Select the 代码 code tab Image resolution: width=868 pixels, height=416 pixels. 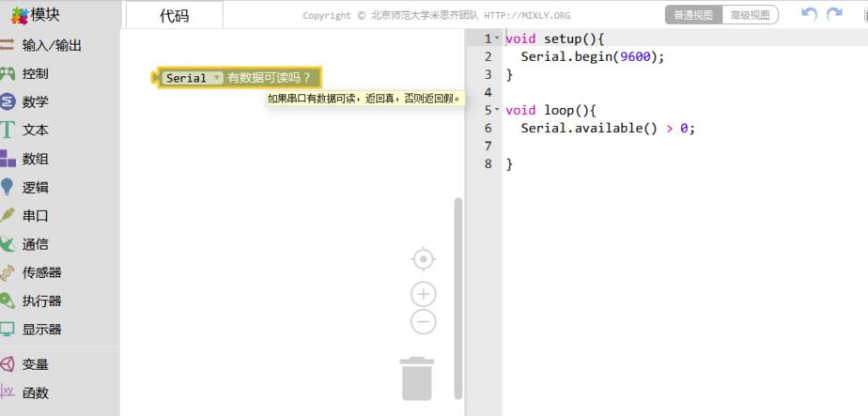coord(174,15)
